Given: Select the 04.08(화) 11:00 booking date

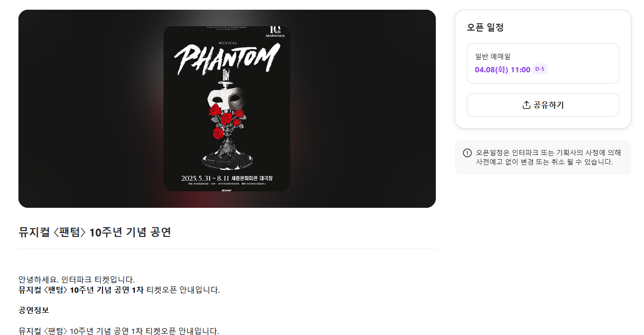Looking at the screenshot, I should tap(502, 69).
